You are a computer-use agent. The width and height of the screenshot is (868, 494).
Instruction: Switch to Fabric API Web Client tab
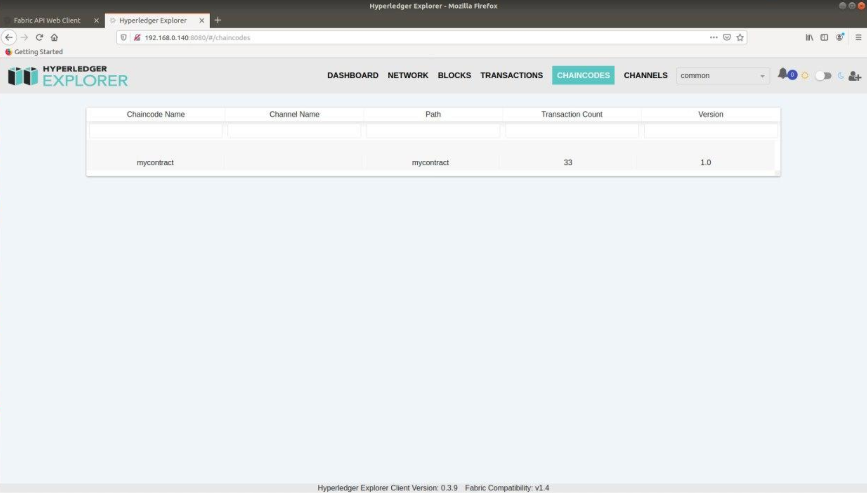[x=47, y=21]
